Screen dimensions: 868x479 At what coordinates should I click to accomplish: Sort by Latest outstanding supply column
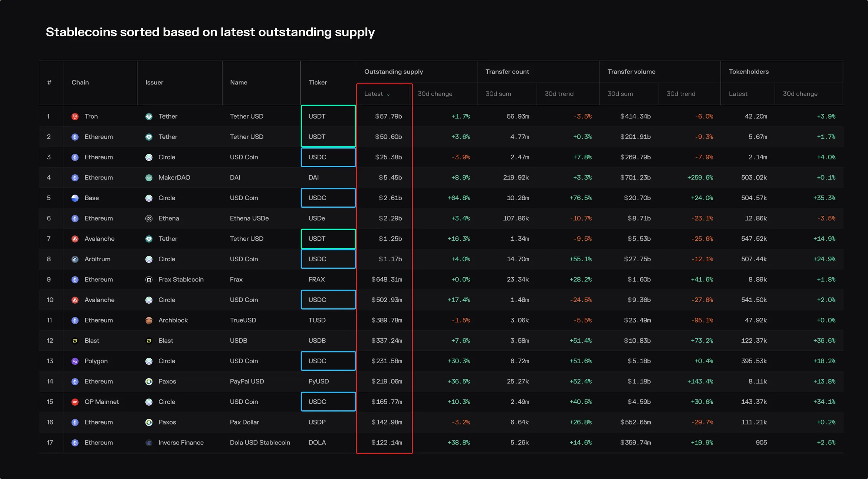point(377,94)
